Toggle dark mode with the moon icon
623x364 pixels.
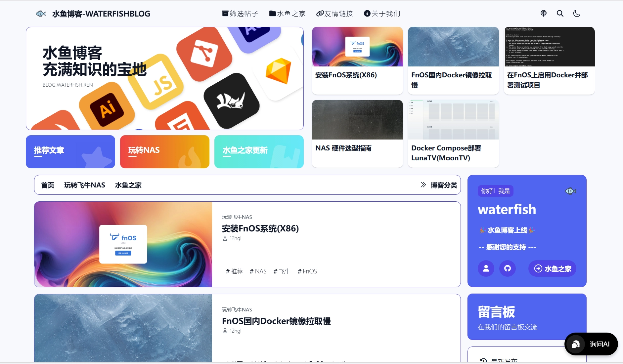(x=577, y=14)
